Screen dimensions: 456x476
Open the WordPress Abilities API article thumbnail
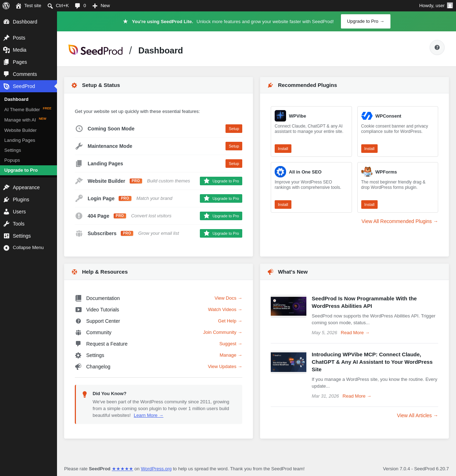click(x=289, y=306)
